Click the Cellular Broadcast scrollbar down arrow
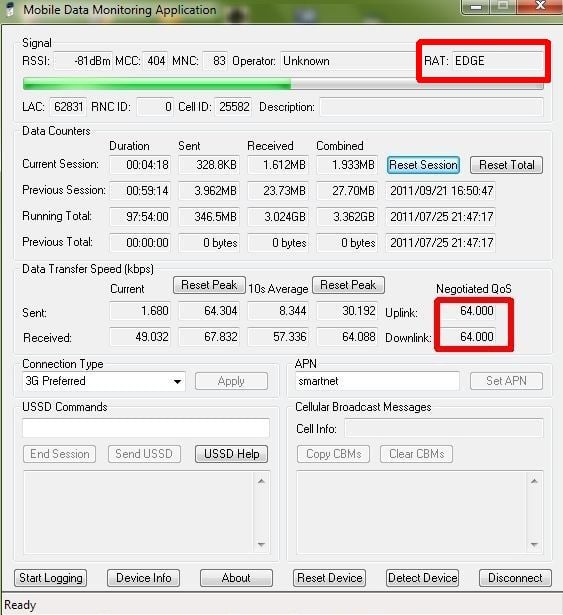 click(534, 544)
